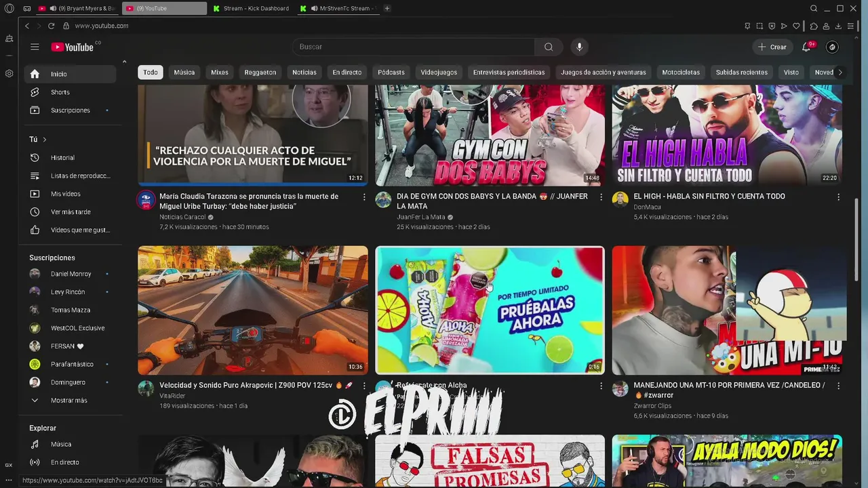Image resolution: width=868 pixels, height=488 pixels.
Task: Open Videos que me gustan
Action: pos(71,230)
